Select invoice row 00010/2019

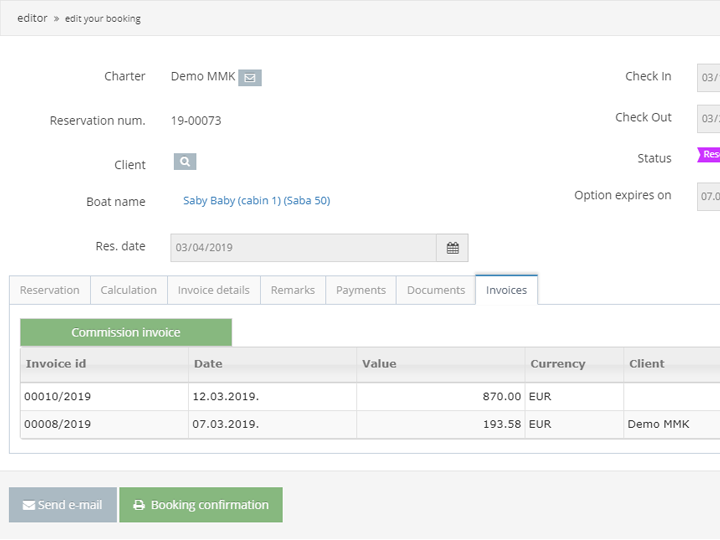58,397
